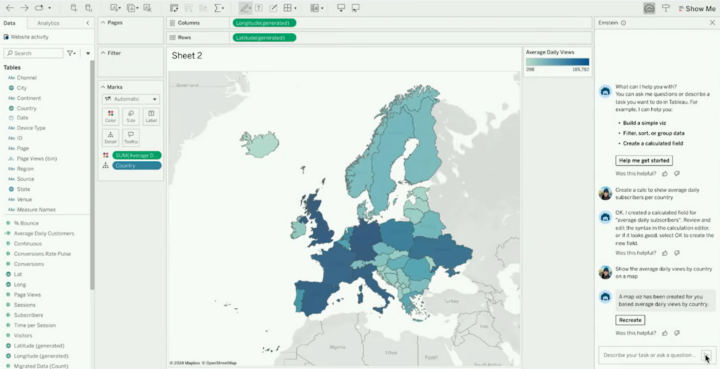Click the forward arrow in the toolbar
The image size is (720, 369).
tap(25, 8)
